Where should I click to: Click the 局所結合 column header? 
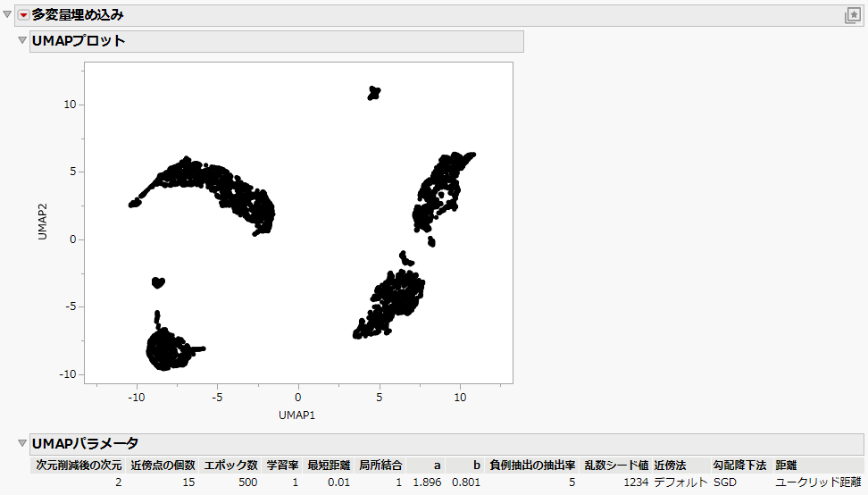coord(380,466)
